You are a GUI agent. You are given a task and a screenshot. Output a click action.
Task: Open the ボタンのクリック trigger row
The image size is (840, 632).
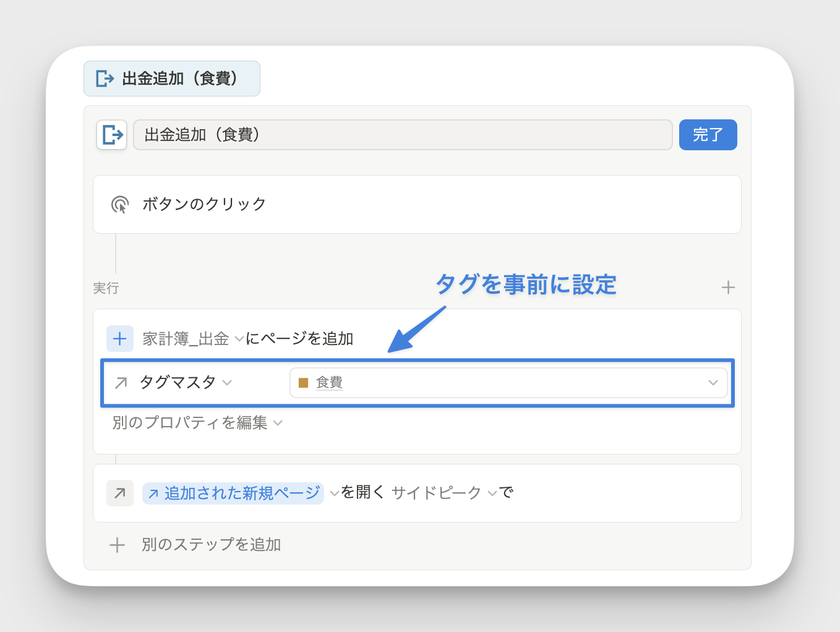pos(417,204)
